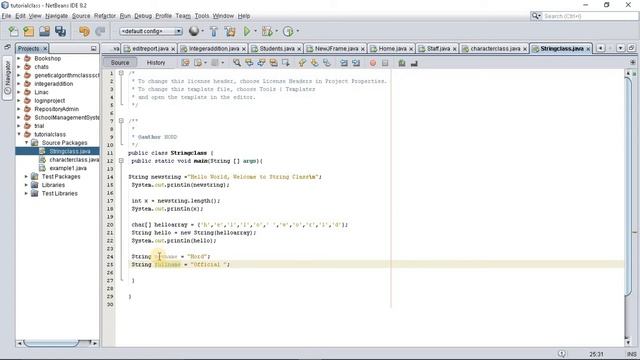This screenshot has height=360, width=640.
Task: Click the Uncomment icon in editor toolbar
Action: coord(414,63)
